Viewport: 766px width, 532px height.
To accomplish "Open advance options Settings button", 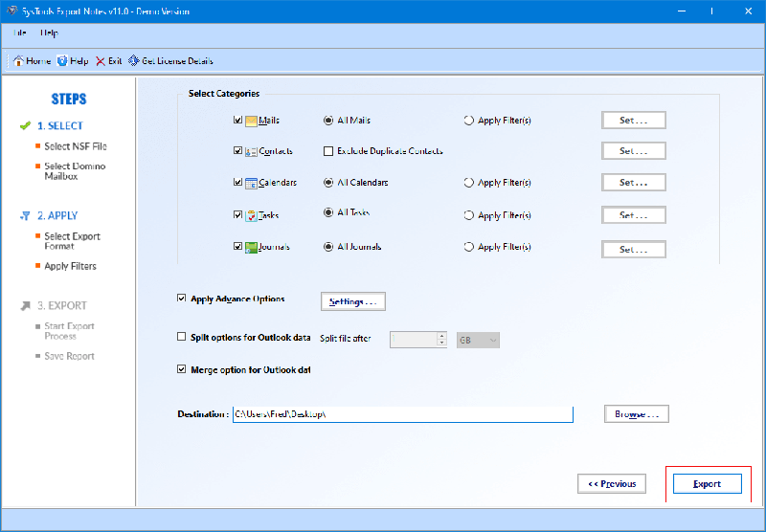I will [352, 301].
